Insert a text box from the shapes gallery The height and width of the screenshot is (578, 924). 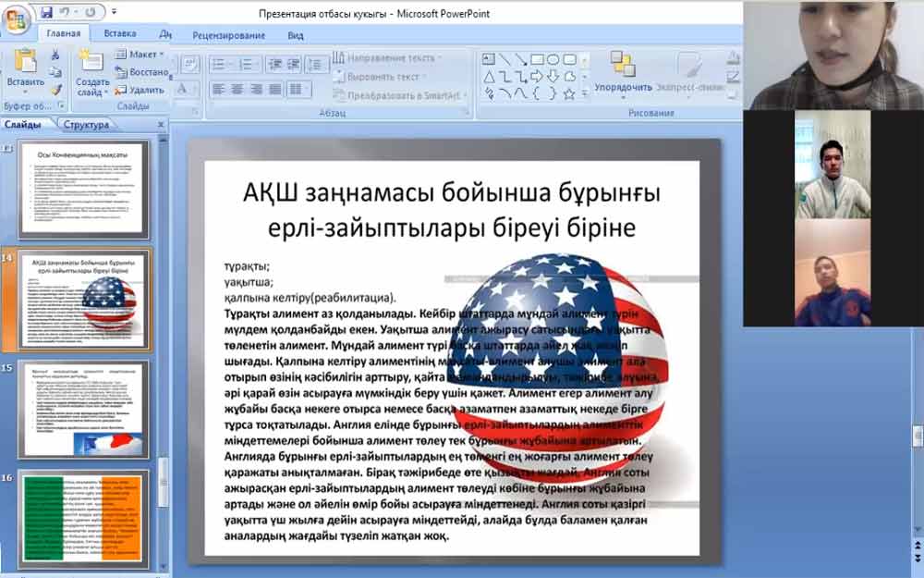pyautogui.click(x=489, y=59)
